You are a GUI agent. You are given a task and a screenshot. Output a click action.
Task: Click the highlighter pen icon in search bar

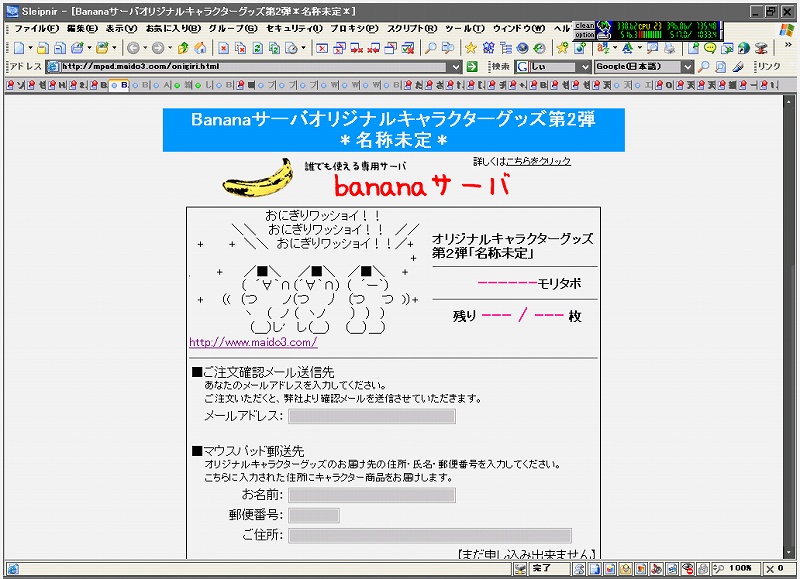point(738,66)
